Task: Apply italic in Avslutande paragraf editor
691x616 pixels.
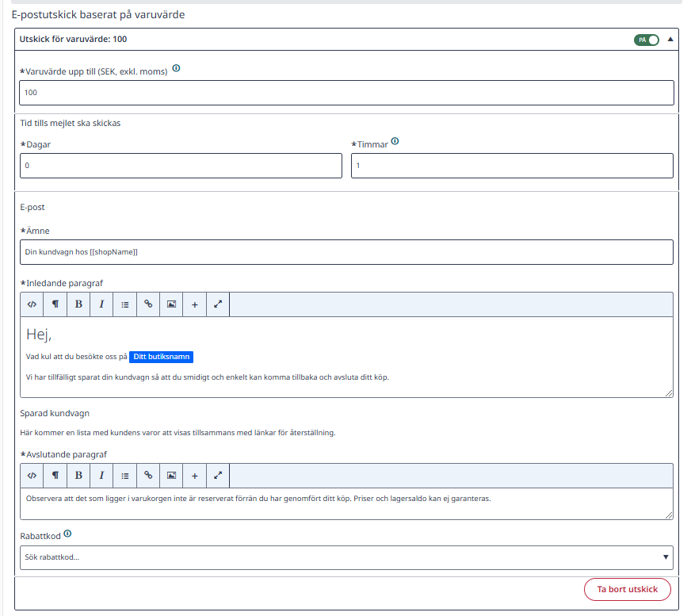Action: [101, 476]
